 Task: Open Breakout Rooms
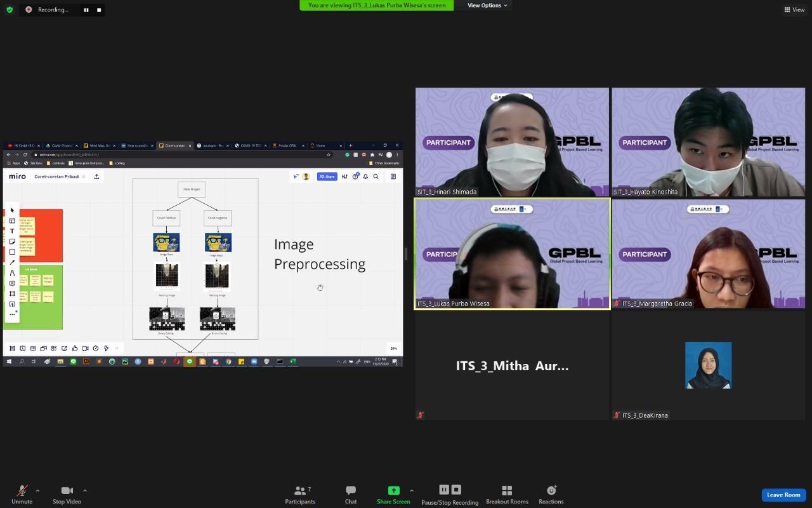(507, 495)
